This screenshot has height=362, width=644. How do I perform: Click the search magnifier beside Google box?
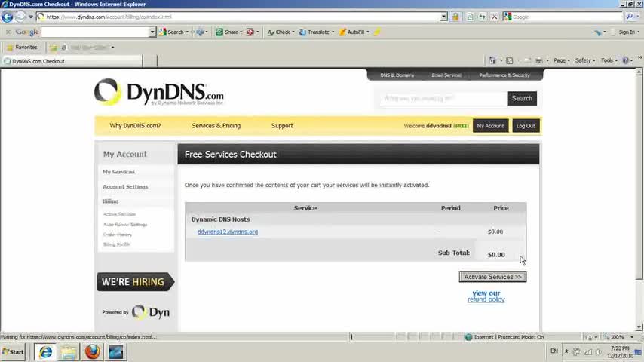(x=630, y=17)
